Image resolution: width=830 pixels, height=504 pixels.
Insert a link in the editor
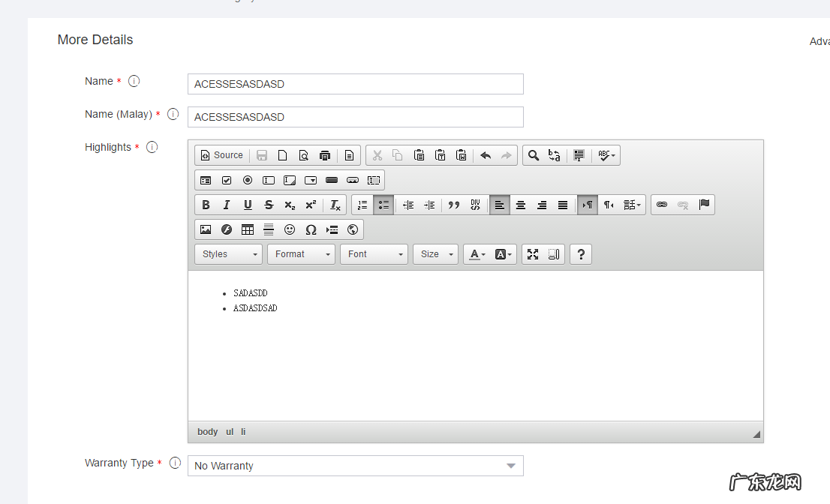(662, 205)
